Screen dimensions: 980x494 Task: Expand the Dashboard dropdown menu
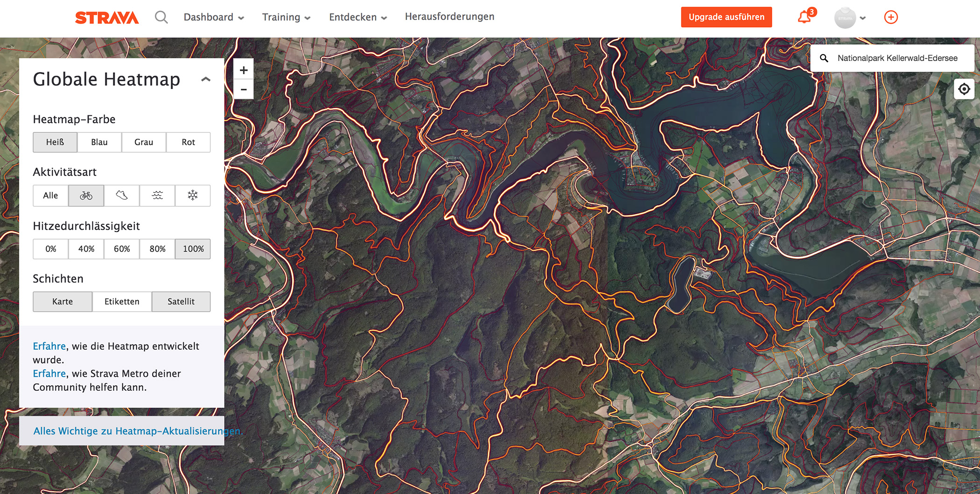(x=214, y=17)
